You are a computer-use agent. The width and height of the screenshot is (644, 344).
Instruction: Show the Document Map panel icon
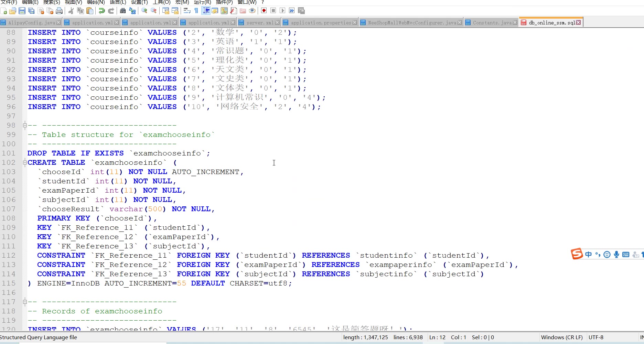tap(224, 11)
